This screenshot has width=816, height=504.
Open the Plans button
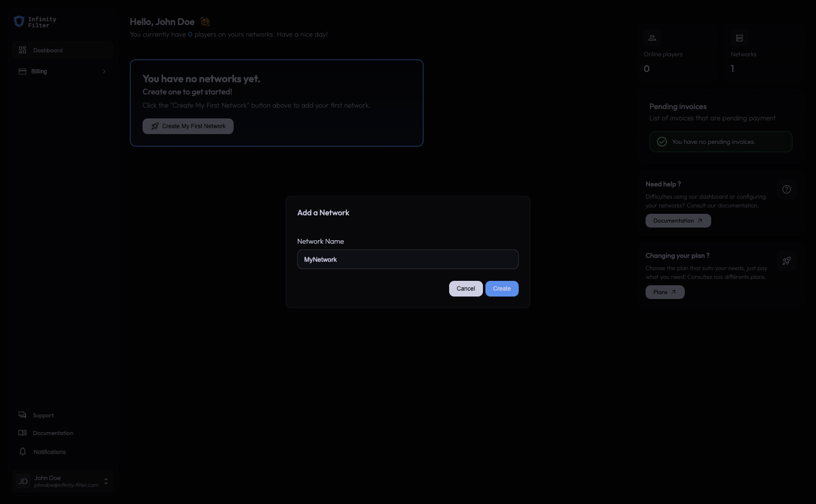point(665,292)
